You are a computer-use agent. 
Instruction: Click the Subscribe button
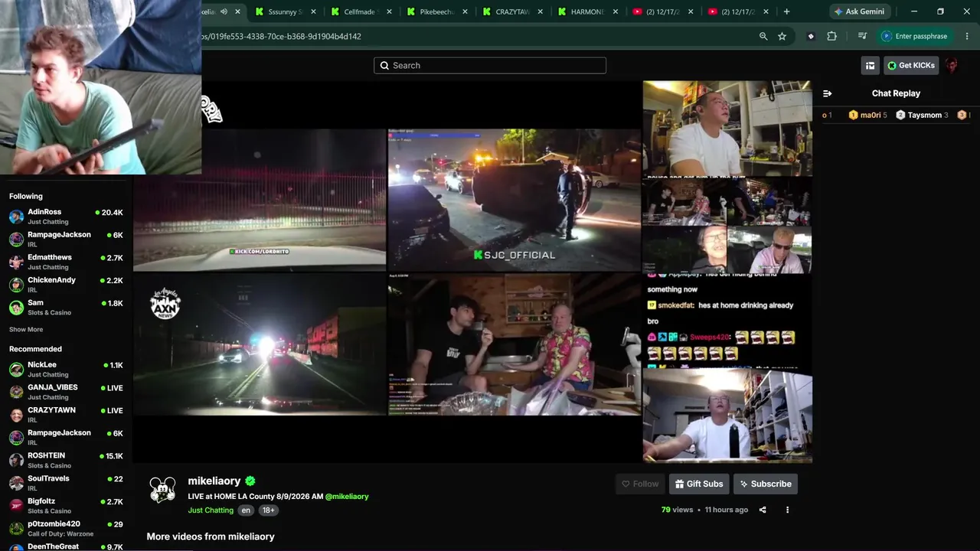pyautogui.click(x=766, y=484)
